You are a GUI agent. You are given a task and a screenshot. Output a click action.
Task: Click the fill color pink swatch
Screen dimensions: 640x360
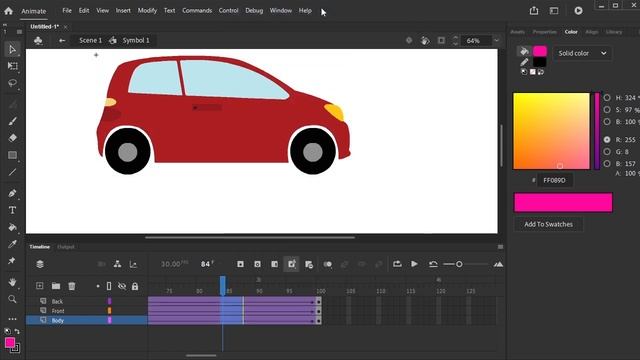[540, 51]
